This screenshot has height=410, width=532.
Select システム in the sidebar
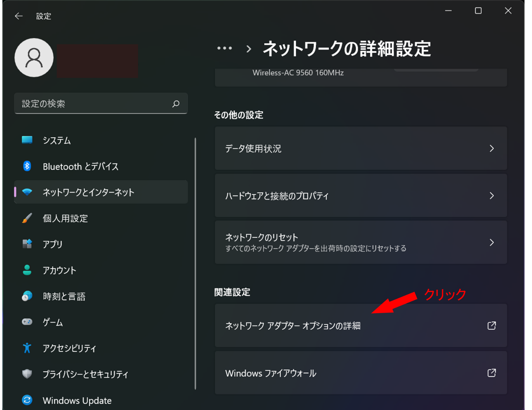click(56, 141)
